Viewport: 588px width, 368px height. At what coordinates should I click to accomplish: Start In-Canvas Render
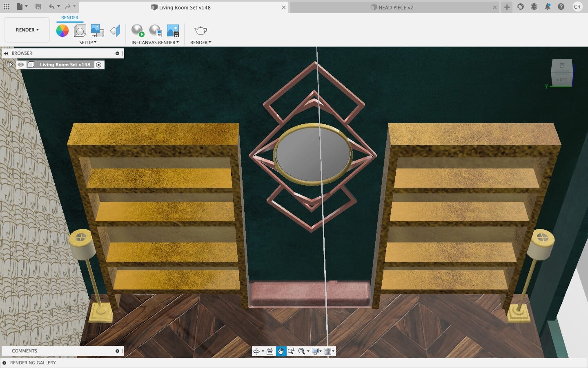tap(138, 31)
